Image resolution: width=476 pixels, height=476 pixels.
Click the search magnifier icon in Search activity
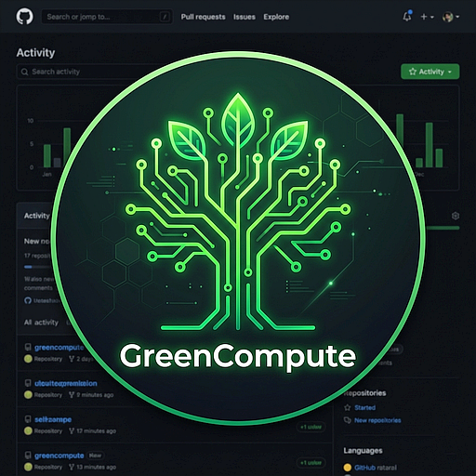click(24, 72)
